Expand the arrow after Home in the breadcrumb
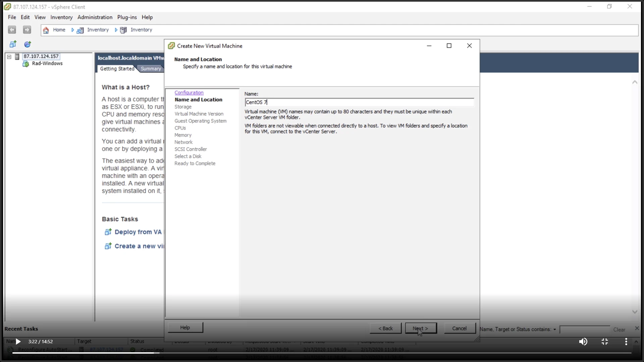The image size is (644, 362). [x=72, y=30]
